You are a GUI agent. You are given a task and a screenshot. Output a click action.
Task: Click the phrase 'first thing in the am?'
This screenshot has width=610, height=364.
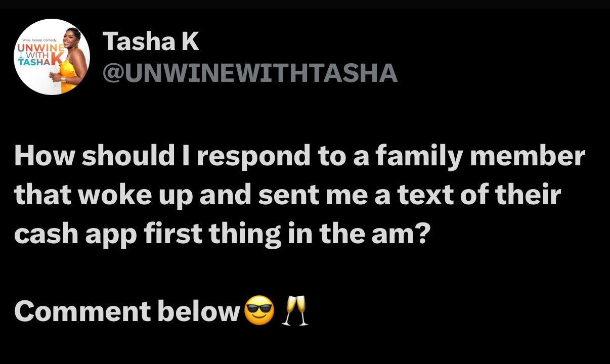click(288, 234)
